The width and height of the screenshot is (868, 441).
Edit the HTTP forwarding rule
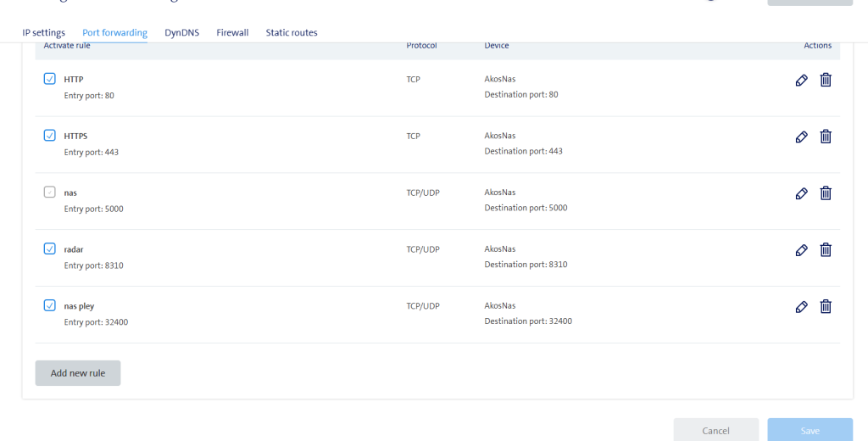(801, 80)
